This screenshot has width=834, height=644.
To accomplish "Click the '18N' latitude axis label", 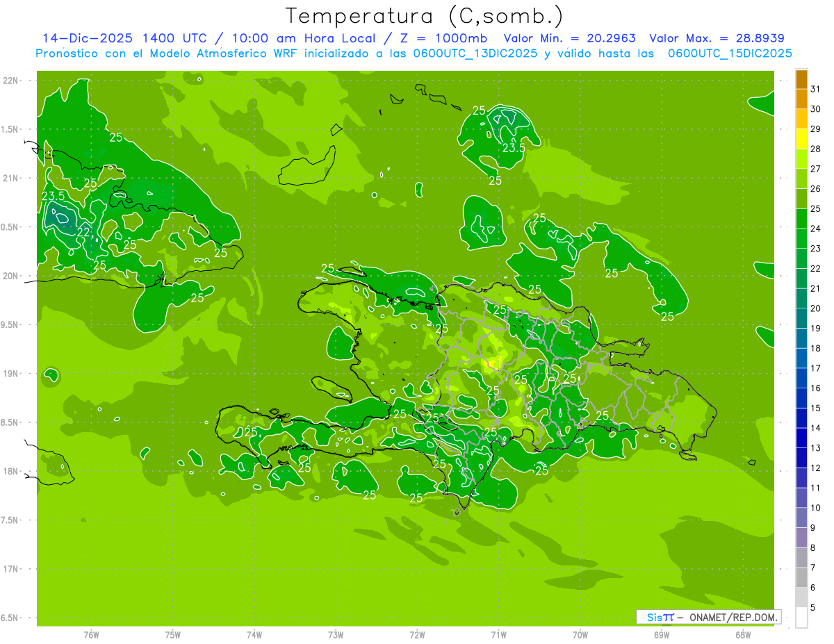I will point(10,471).
